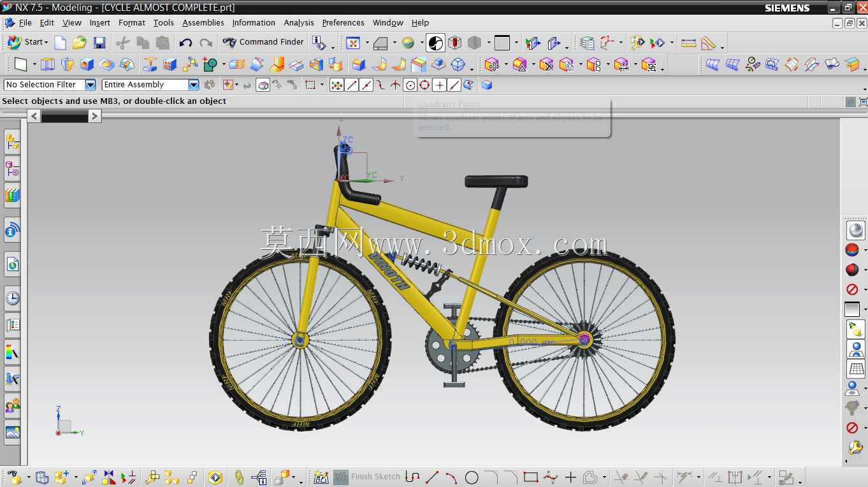
Task: Select the red sphere material on the right bar
Action: click(x=852, y=250)
